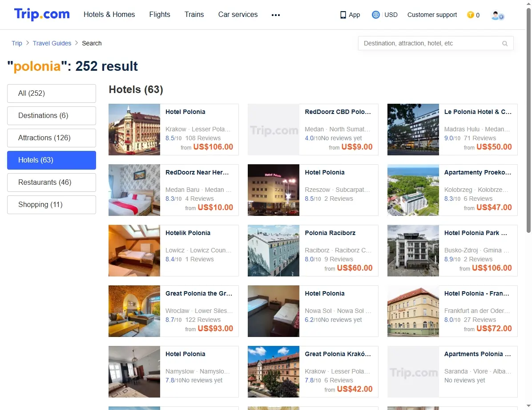Image resolution: width=532 pixels, height=410 pixels.
Task: Click price US$50.00 for Le Polonia
Action: tap(494, 147)
